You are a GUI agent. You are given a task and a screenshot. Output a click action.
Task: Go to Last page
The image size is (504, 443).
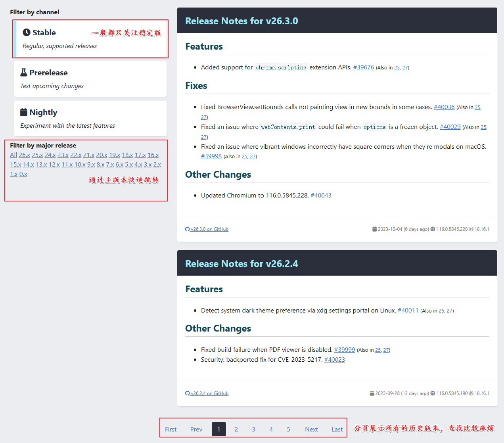click(337, 430)
